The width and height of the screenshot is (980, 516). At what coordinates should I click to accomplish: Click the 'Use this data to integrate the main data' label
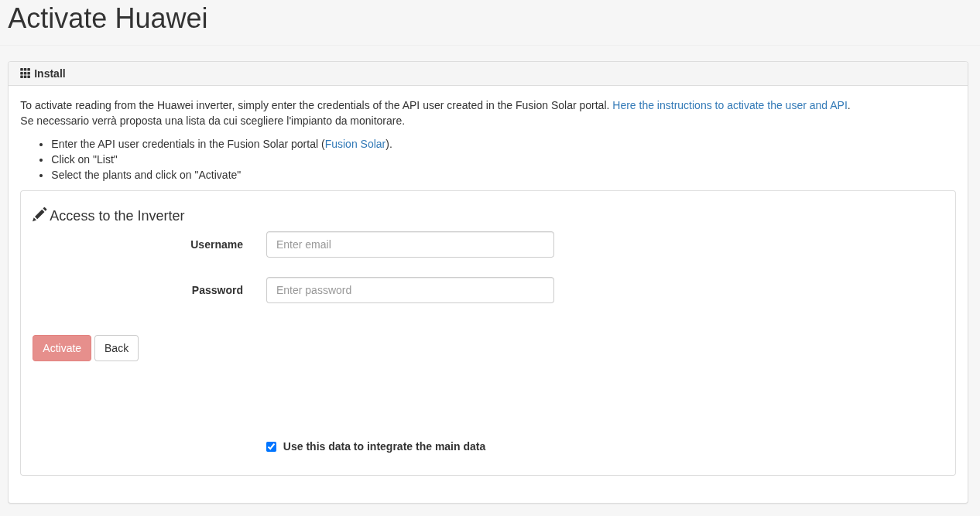384,446
